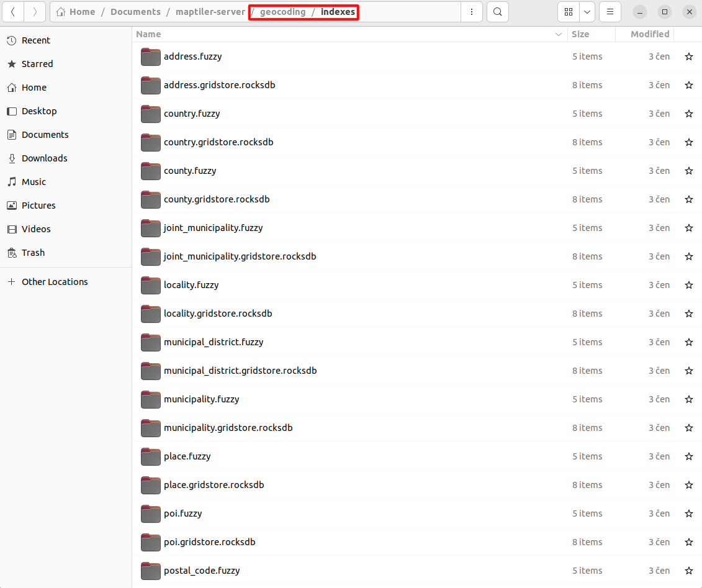This screenshot has height=588, width=702.
Task: Select the county.gridstore.rocksdb folder icon
Action: 150,200
